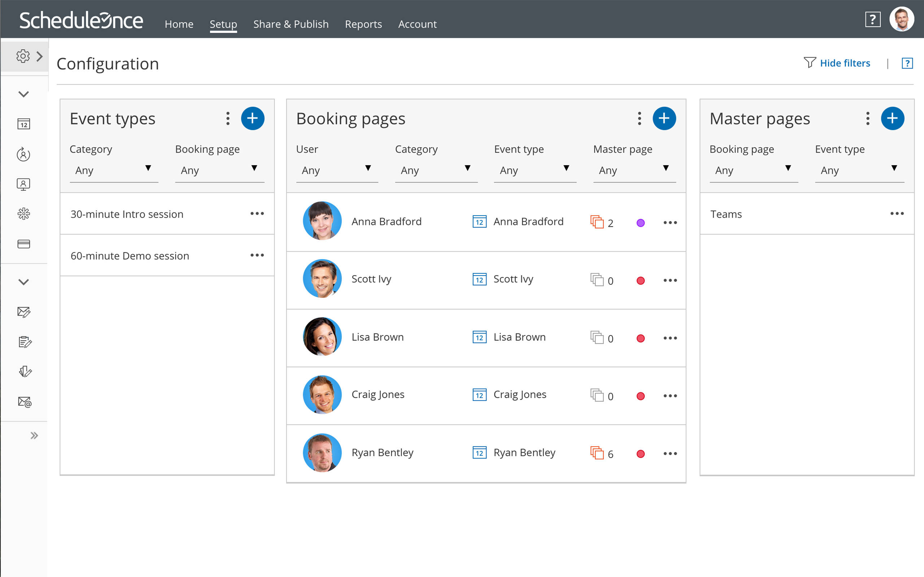Screen dimensions: 924x577
Task: Add a new Booking page with the plus button
Action: click(x=664, y=118)
